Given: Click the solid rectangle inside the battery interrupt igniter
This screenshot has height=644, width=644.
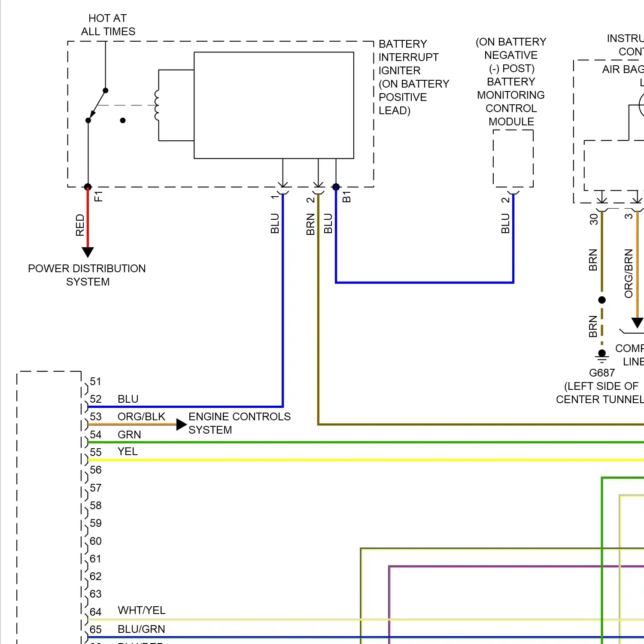Looking at the screenshot, I should tap(274, 105).
